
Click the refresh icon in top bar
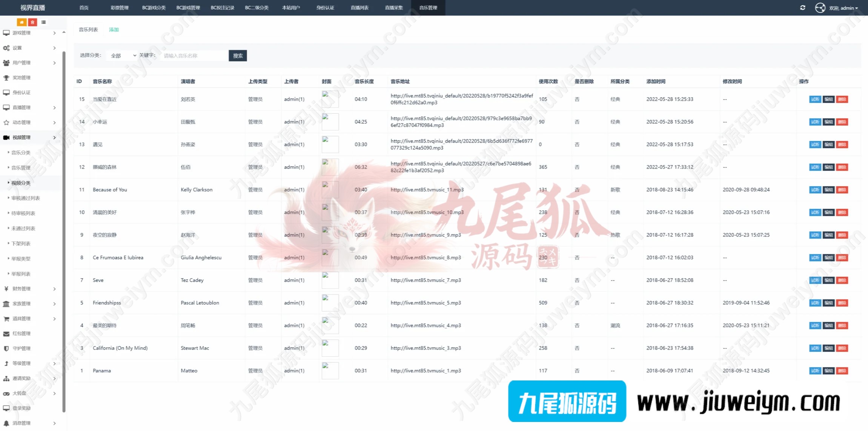(803, 8)
